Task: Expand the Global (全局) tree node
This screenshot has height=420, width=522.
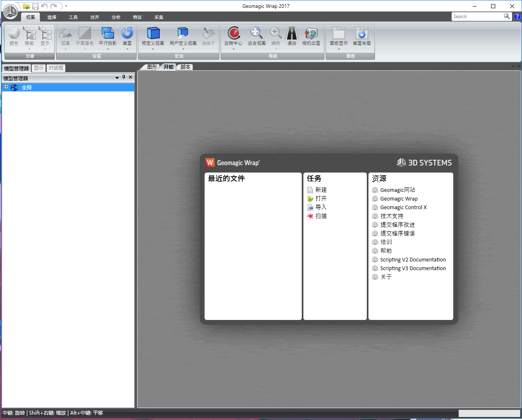Action: point(6,87)
